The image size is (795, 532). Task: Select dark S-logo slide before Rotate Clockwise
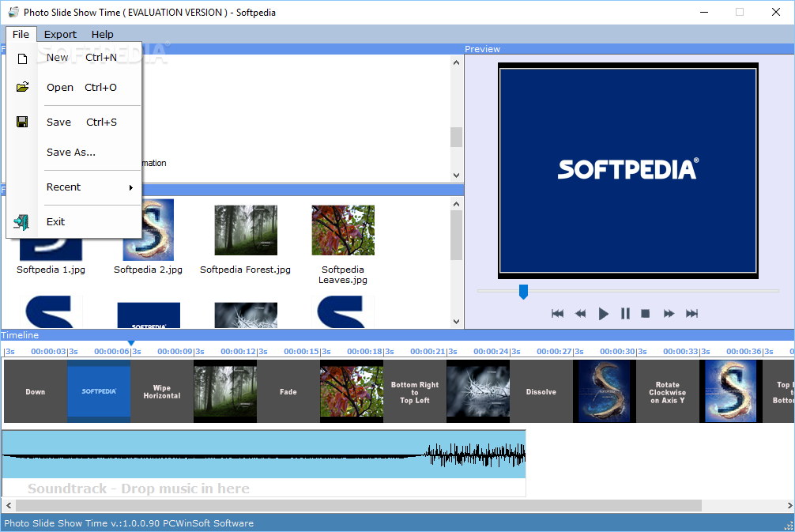point(605,391)
